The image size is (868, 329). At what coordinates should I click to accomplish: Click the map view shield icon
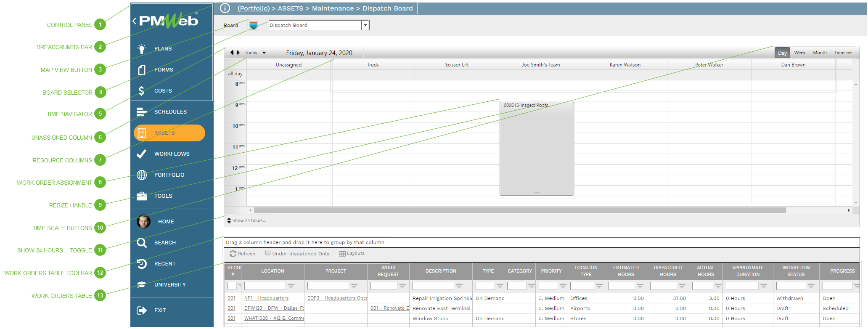[x=253, y=25]
